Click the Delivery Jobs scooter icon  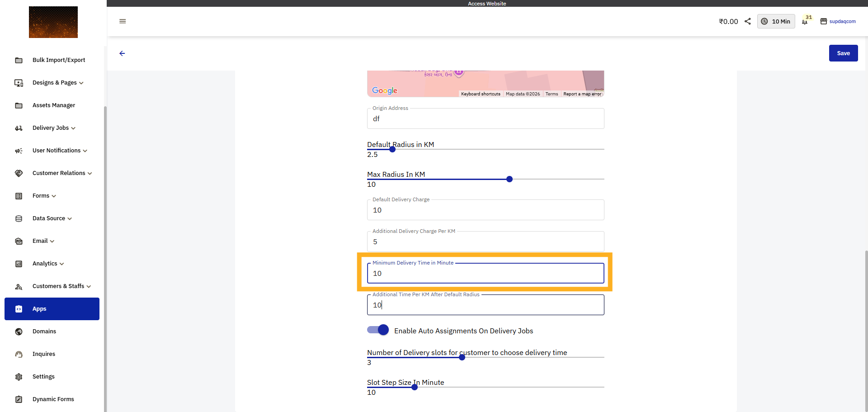point(19,128)
